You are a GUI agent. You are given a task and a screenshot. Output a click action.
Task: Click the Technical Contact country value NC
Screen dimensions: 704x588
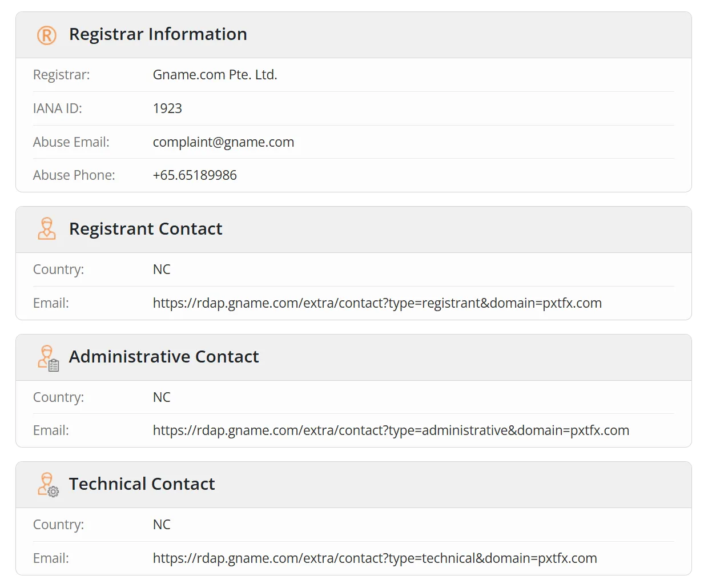tap(162, 525)
